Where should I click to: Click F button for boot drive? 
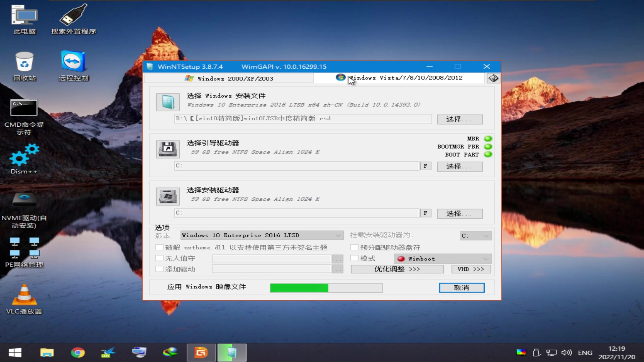coord(425,166)
